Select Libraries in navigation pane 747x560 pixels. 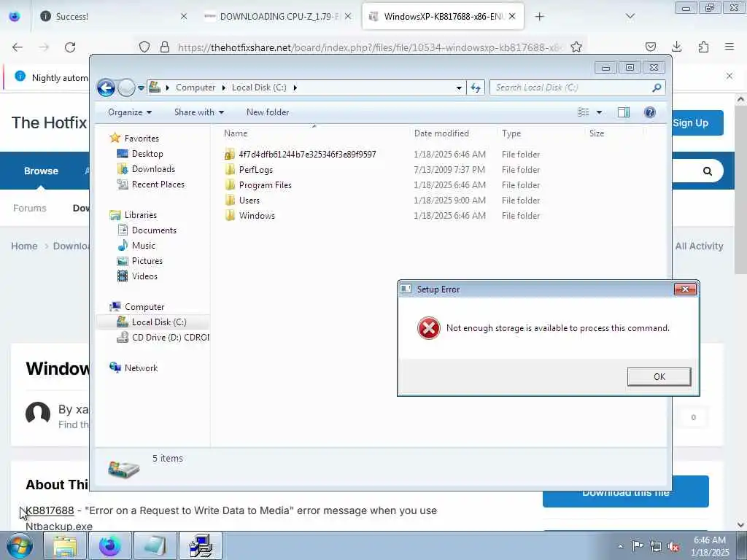(141, 215)
